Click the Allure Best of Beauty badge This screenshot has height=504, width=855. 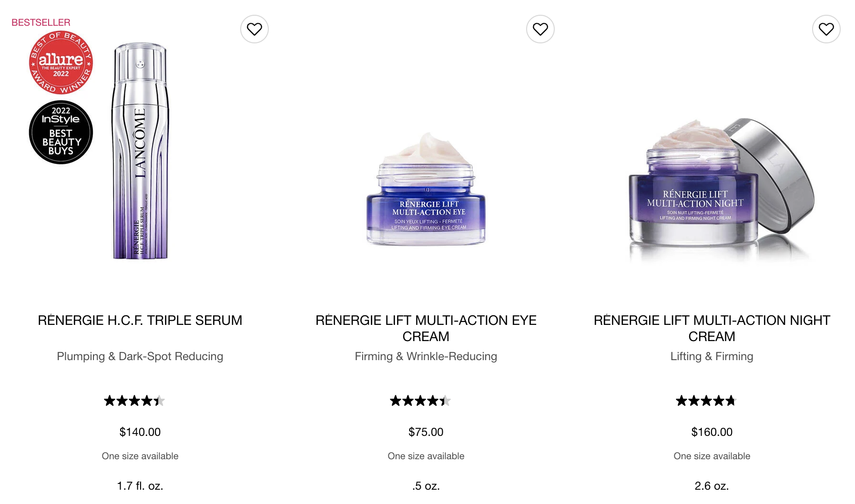(x=61, y=62)
